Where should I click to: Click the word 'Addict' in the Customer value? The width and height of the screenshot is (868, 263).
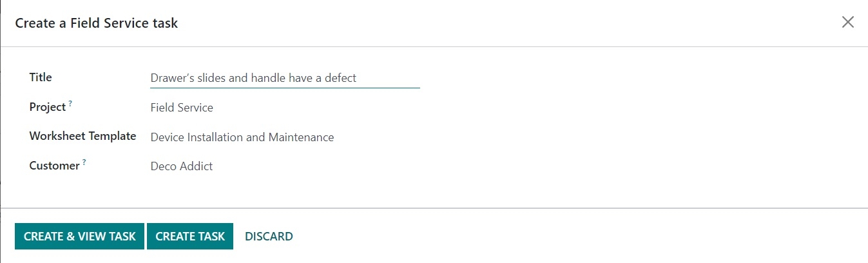coord(197,166)
